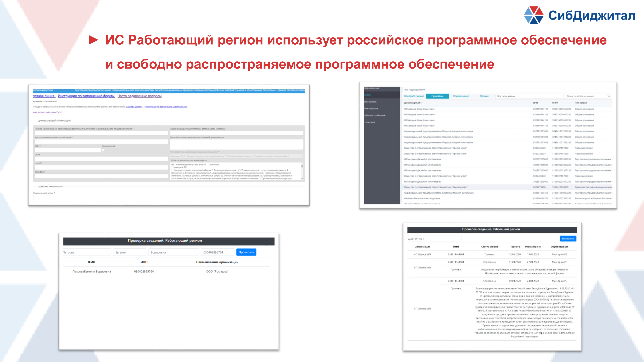Open Инструкция по заполнению шаблона Excel link
The image size is (644, 362).
click(166, 107)
